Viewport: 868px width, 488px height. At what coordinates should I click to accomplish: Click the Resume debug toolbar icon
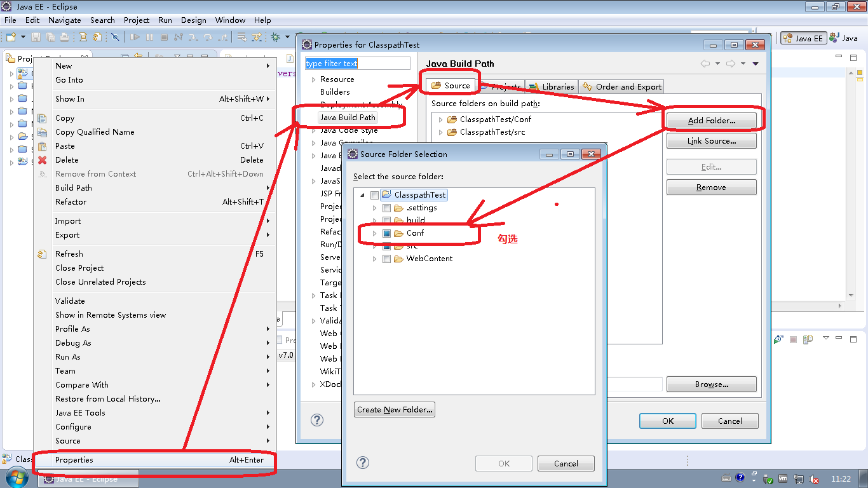(135, 37)
